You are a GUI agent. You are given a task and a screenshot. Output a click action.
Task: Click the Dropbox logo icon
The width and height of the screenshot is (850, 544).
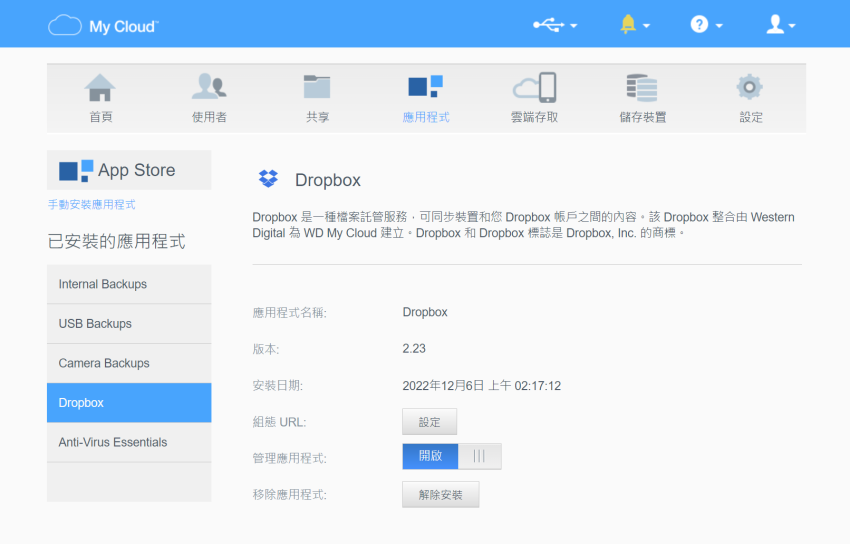[268, 178]
